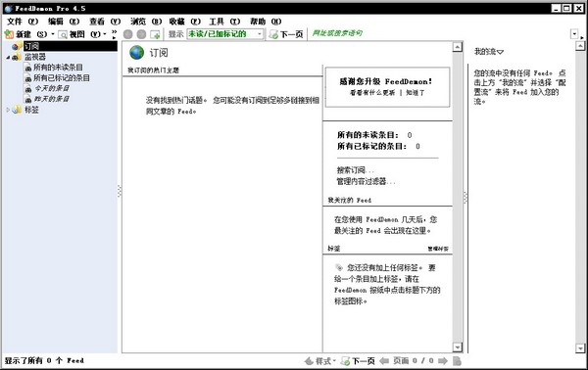This screenshot has height=370, width=588.
Task: Click the 下一页 button in the top toolbar
Action: click(286, 34)
